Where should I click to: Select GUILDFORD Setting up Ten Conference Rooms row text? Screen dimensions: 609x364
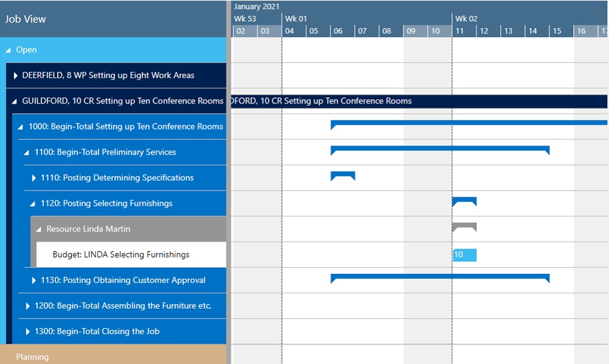(123, 101)
